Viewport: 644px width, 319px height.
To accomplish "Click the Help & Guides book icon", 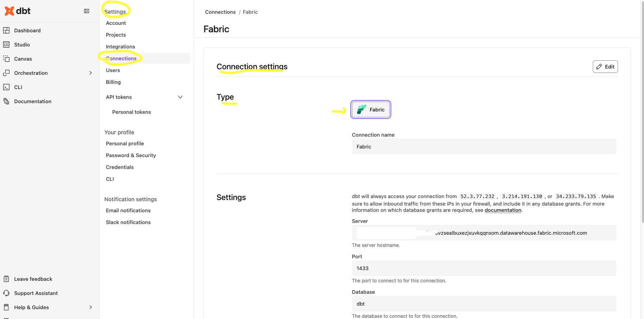I will coord(6,307).
